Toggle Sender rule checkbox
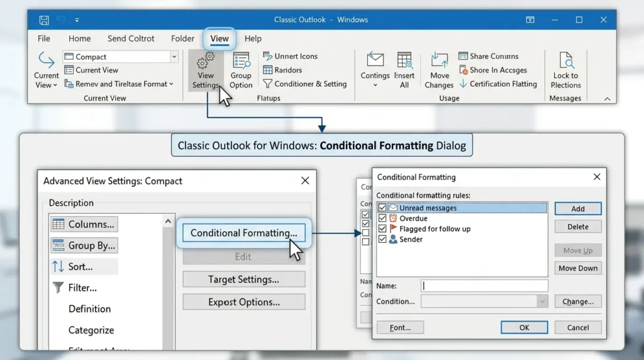The width and height of the screenshot is (644, 360). [382, 239]
